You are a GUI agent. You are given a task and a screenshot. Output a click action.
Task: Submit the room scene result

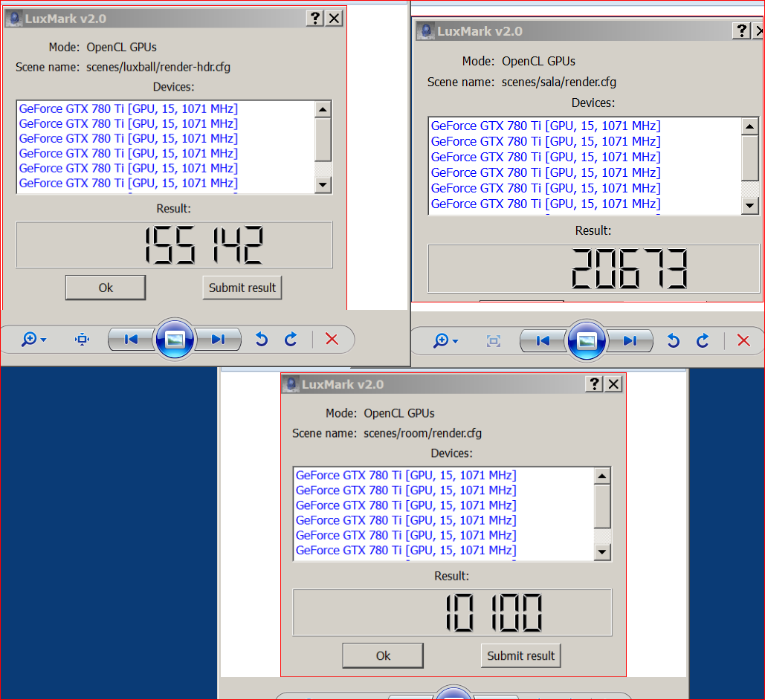pos(520,655)
